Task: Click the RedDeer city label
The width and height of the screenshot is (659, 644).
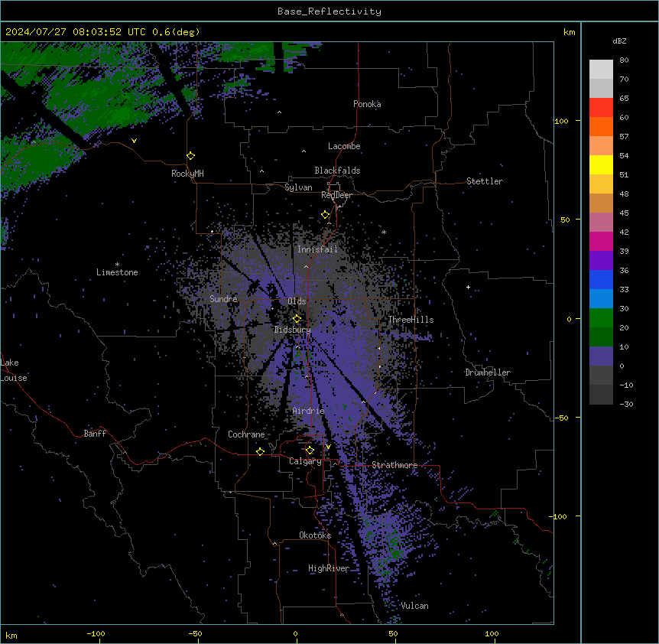Action: point(336,195)
